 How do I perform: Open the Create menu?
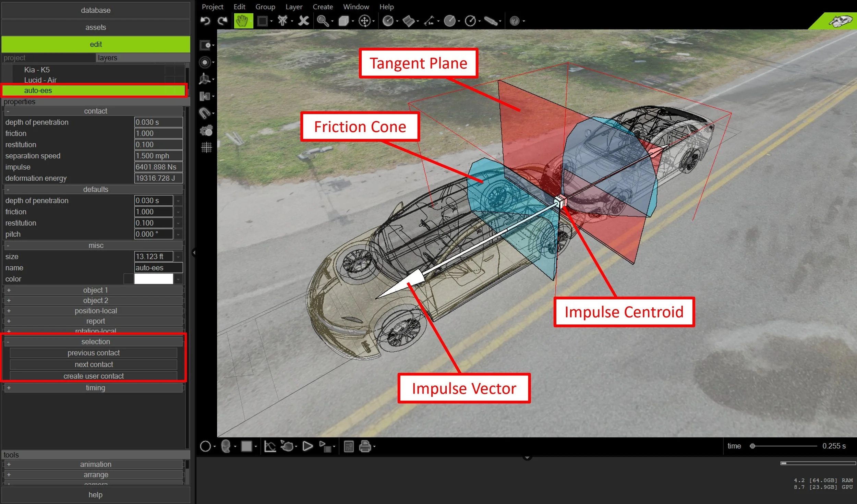pyautogui.click(x=322, y=7)
